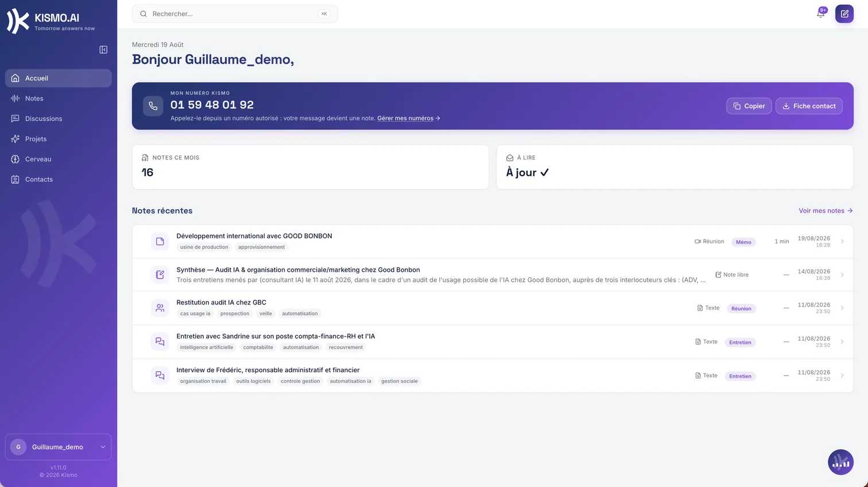The width and height of the screenshot is (868, 487).
Task: Click Entretien badge on Frédéric row
Action: pyautogui.click(x=741, y=376)
